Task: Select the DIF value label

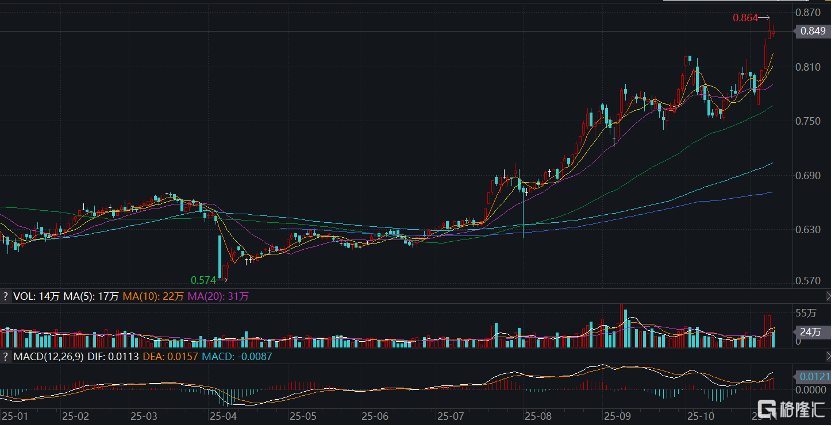Action: (115, 354)
